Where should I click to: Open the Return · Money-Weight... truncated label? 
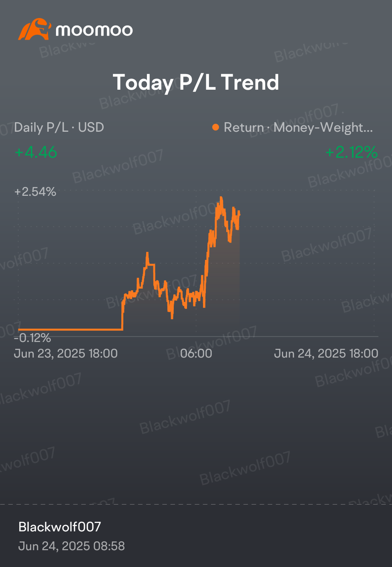pos(298,127)
